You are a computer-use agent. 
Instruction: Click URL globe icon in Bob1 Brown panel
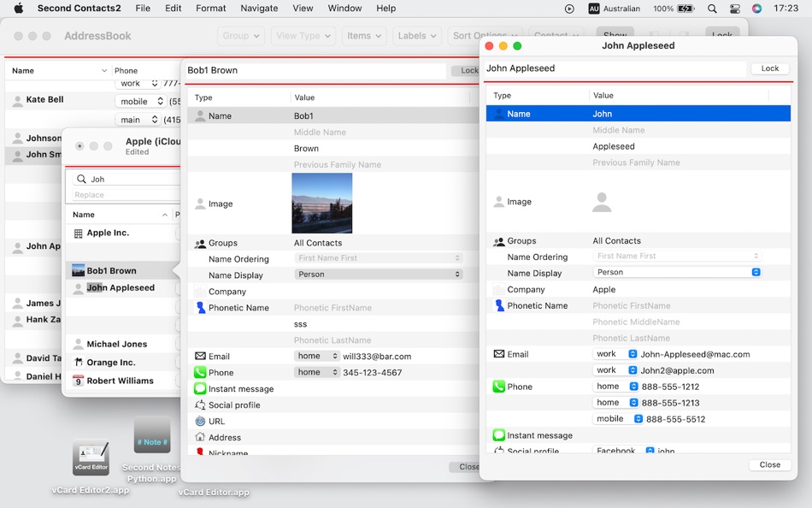coord(200,421)
